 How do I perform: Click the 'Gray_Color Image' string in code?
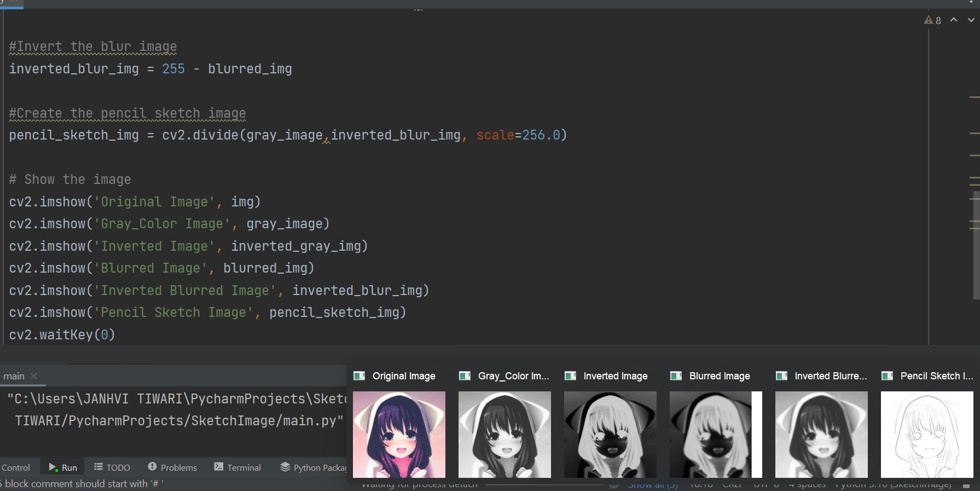[162, 224]
